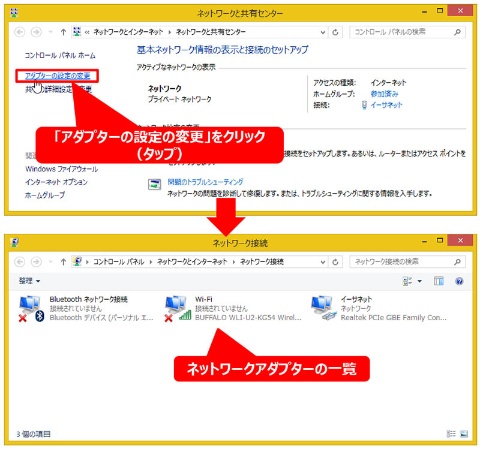Screen dimensions: 480x455
Task: Select the イーサネット adapter icon
Action: pyautogui.click(x=324, y=309)
